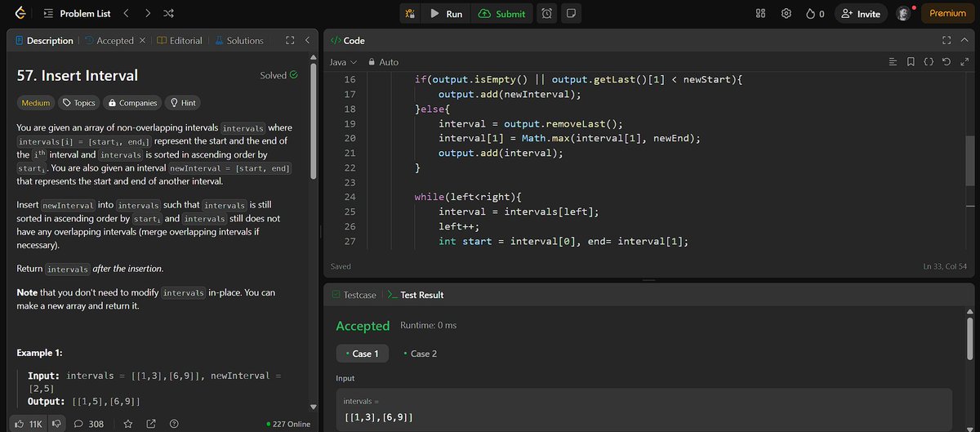
Task: Open the LeetCode home logo
Action: (20, 14)
